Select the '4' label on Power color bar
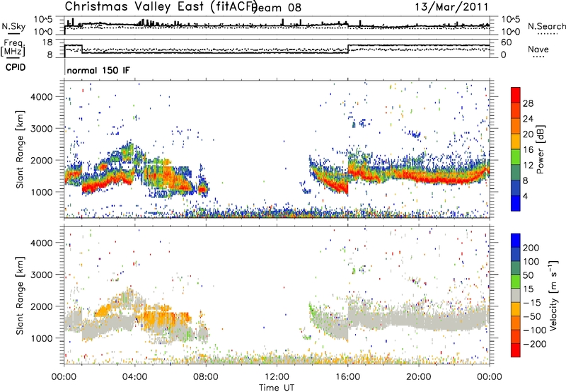This screenshot has height=392, width=566. coord(525,196)
